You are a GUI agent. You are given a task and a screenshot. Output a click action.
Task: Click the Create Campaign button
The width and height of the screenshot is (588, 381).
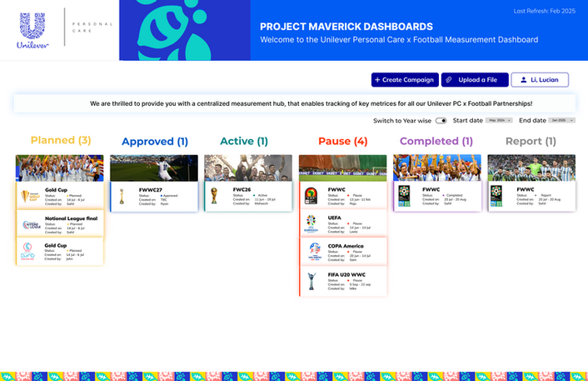point(405,80)
